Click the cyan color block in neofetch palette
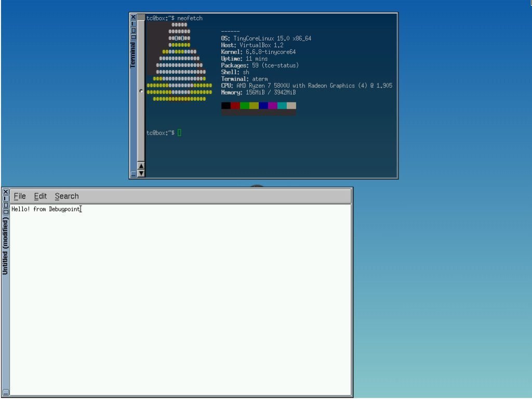 [282, 105]
